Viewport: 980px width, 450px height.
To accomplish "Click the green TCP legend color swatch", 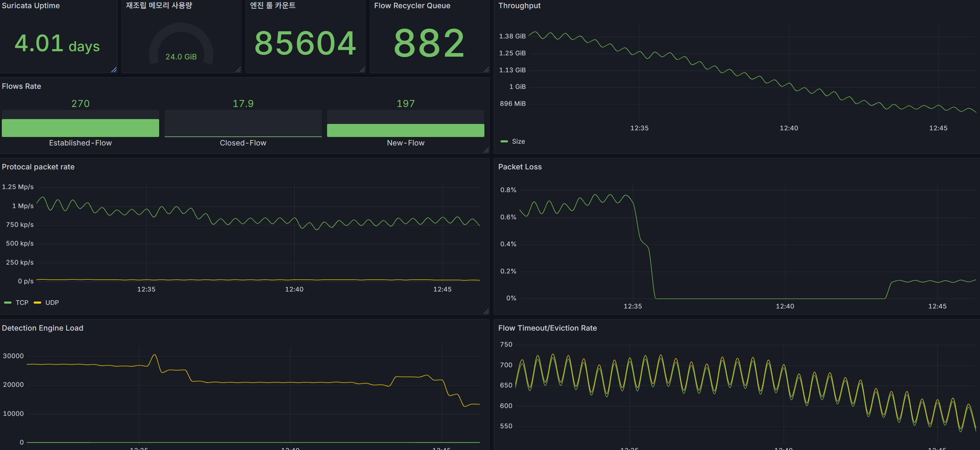I will 8,302.
